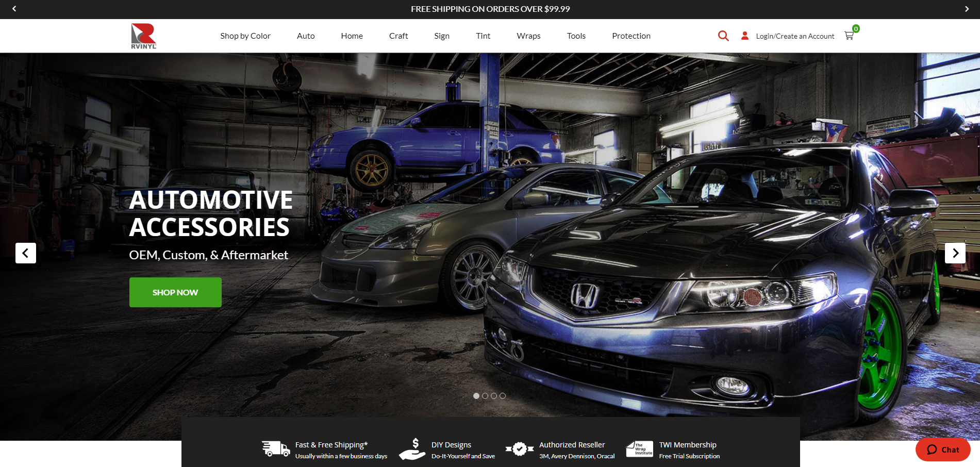Open the search magnifier icon
The height and width of the screenshot is (467, 980).
click(x=723, y=36)
